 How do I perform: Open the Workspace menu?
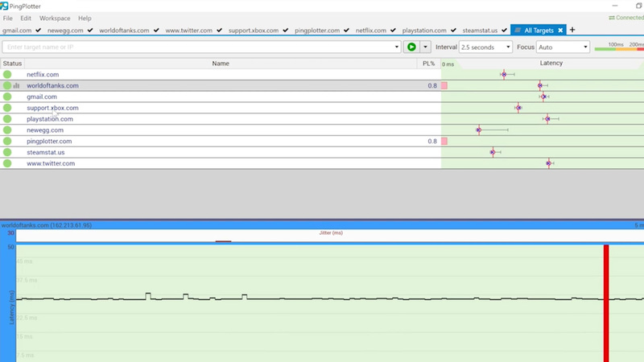coord(55,18)
